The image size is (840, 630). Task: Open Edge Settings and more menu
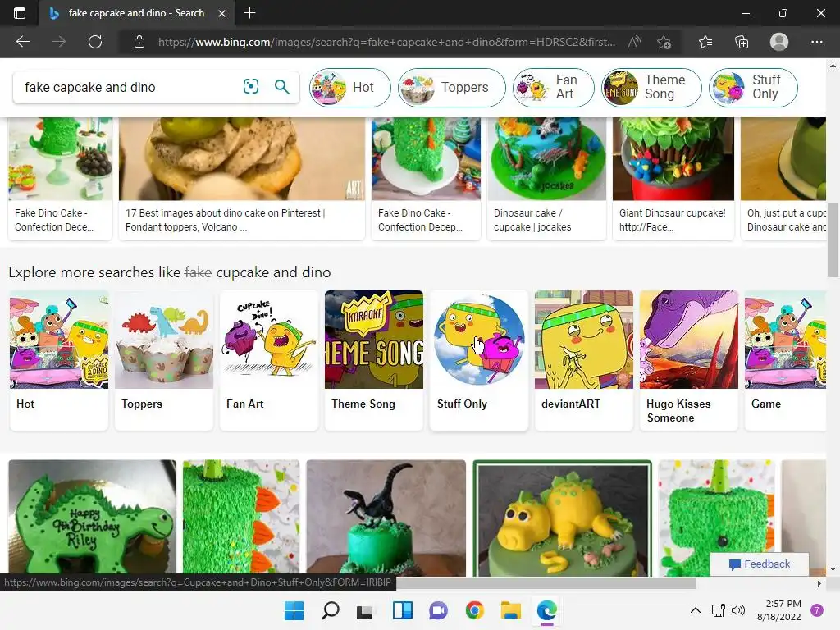click(x=816, y=42)
